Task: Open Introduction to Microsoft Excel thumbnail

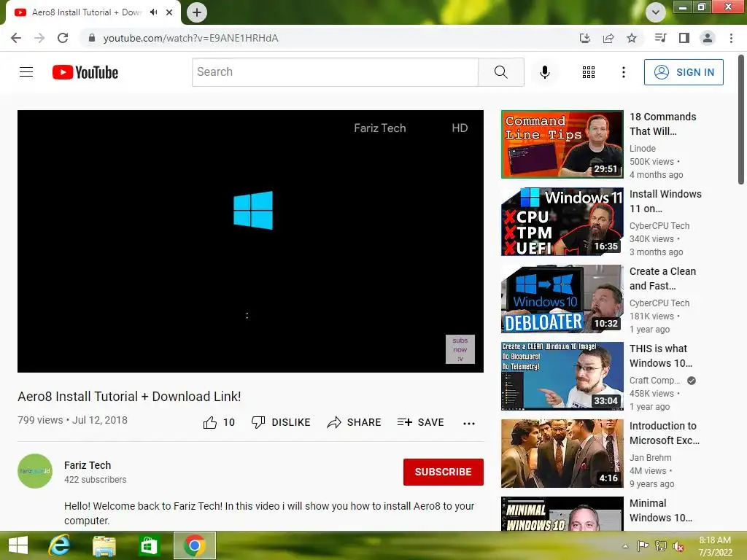Action: (562, 454)
